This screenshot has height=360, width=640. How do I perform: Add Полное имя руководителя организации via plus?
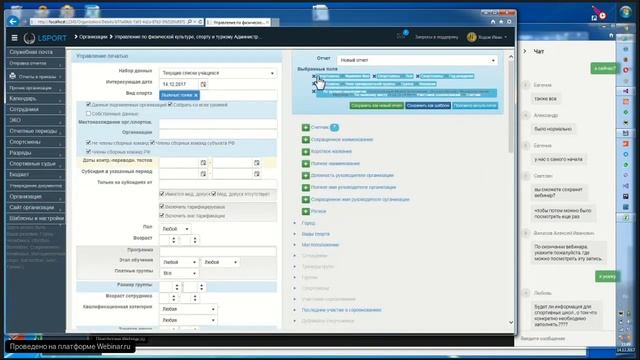pos(306,187)
